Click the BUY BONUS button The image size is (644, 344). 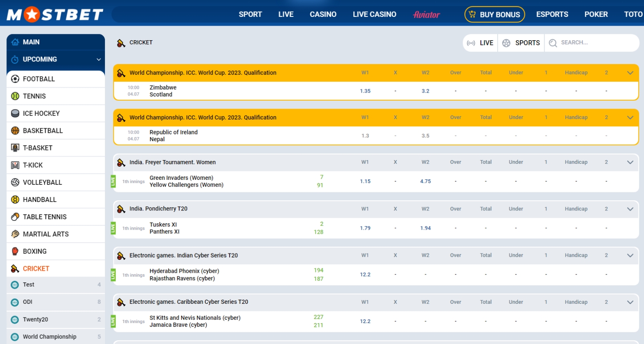pyautogui.click(x=494, y=14)
